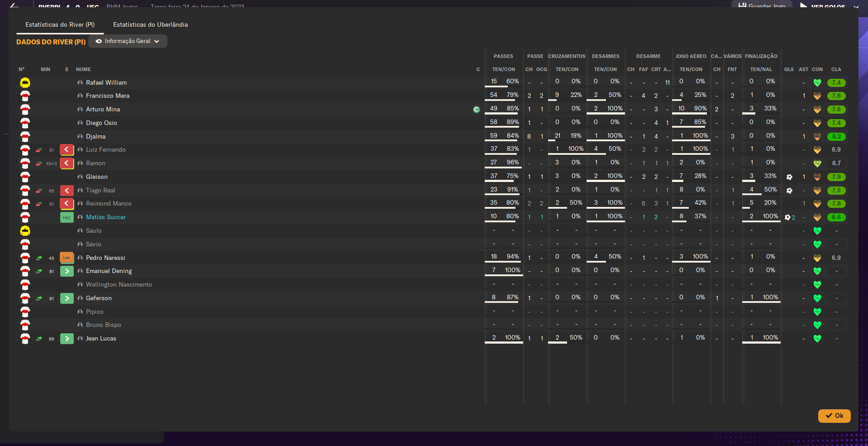
Task: Click the 8.2 rating badge for Djalma
Action: [836, 136]
